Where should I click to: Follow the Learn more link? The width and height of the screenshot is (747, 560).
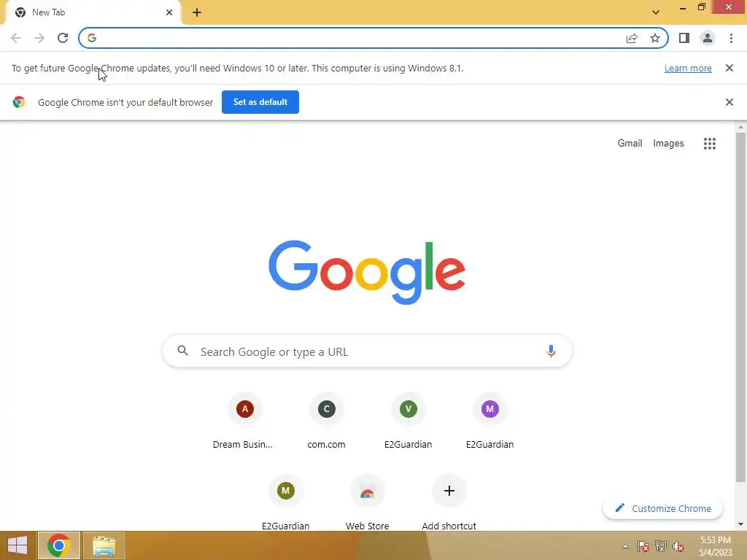pyautogui.click(x=688, y=68)
